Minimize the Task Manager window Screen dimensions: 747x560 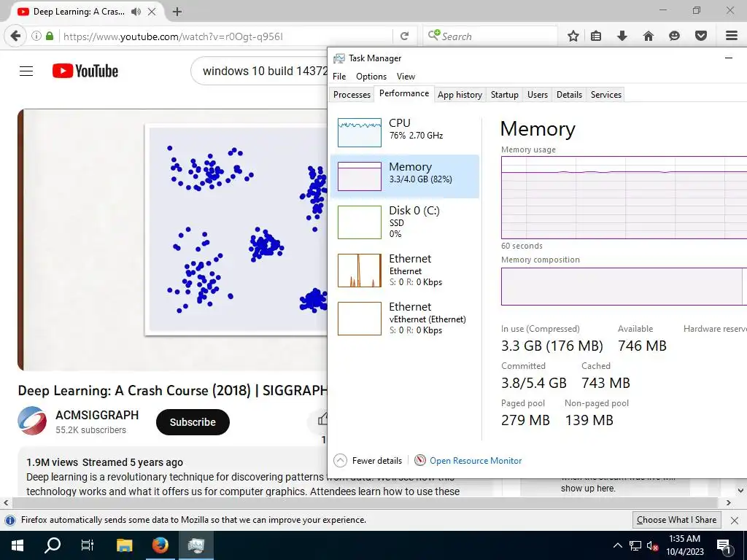tap(729, 58)
